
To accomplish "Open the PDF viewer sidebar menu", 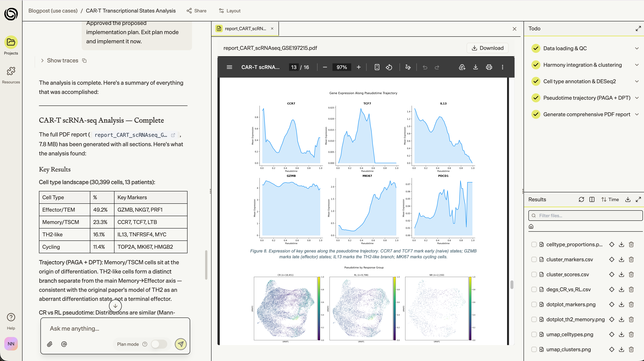I will (x=229, y=67).
